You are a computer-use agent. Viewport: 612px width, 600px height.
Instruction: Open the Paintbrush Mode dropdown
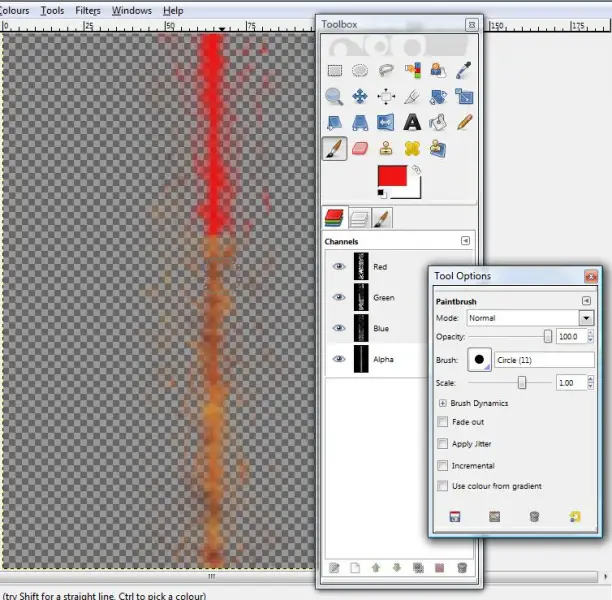[530, 318]
